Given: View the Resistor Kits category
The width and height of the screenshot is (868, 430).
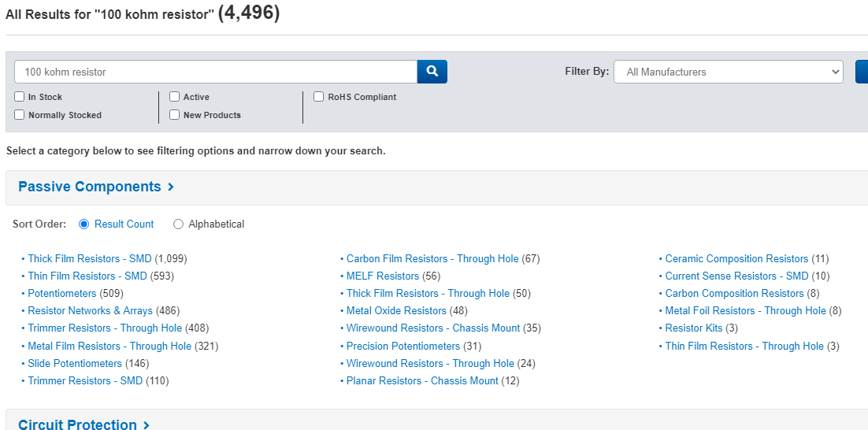Looking at the screenshot, I should point(694,328).
